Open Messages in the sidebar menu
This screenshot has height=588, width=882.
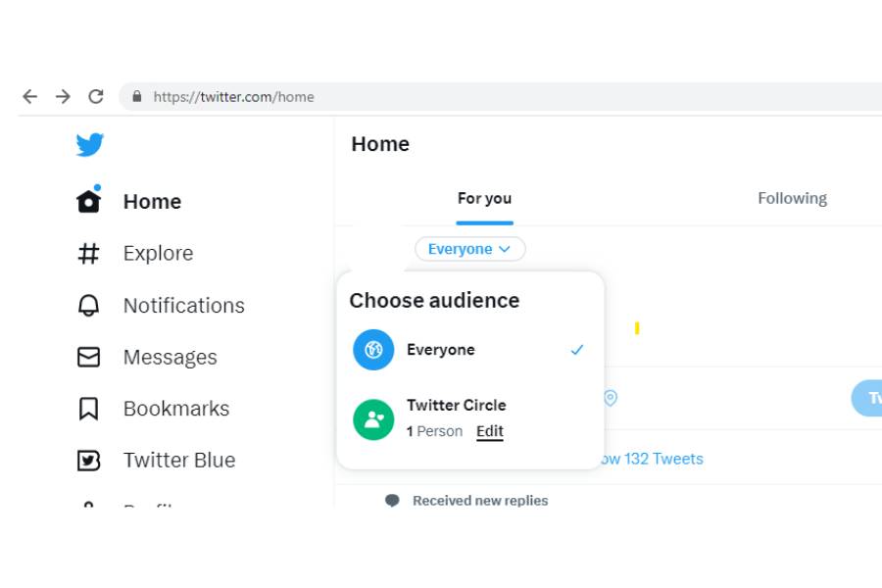pos(170,358)
